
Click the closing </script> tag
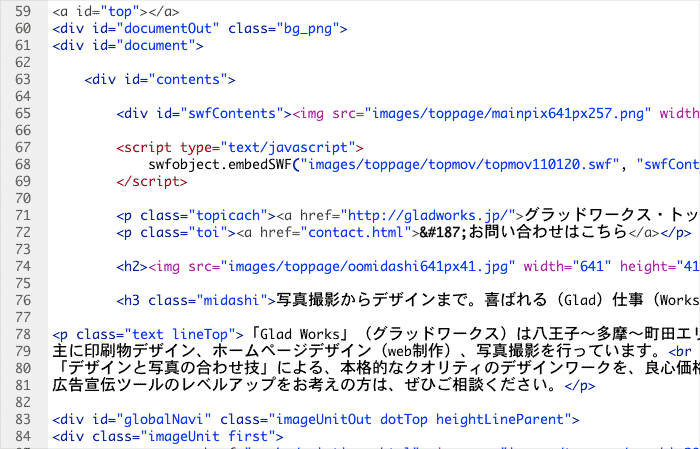pos(152,181)
